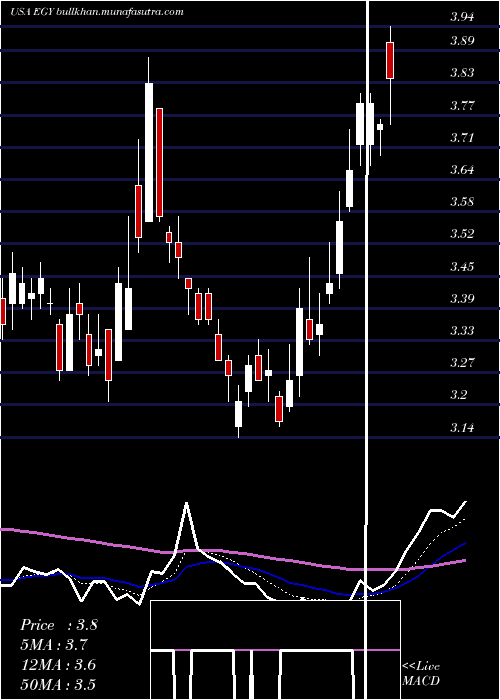Click the lowest white candlestick near 3.14

tap(238, 414)
